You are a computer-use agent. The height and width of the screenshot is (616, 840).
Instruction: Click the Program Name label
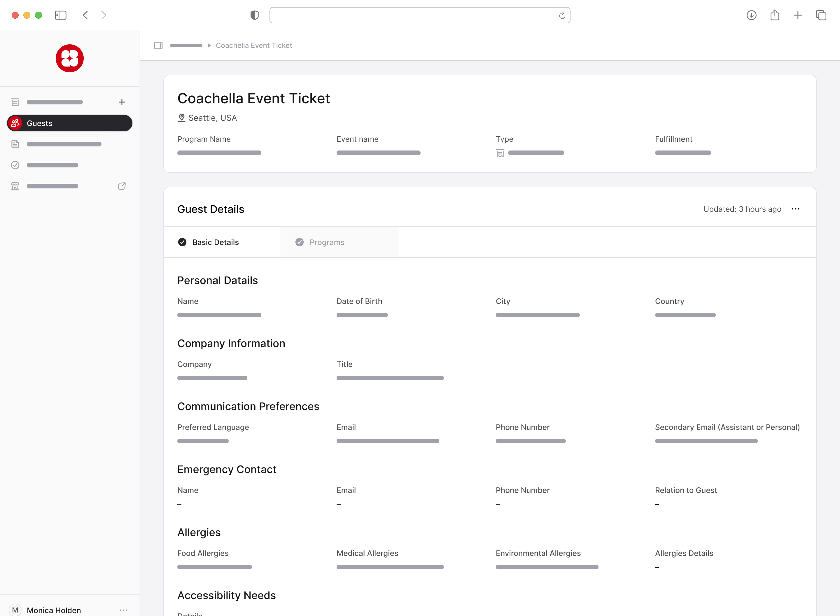pos(204,139)
